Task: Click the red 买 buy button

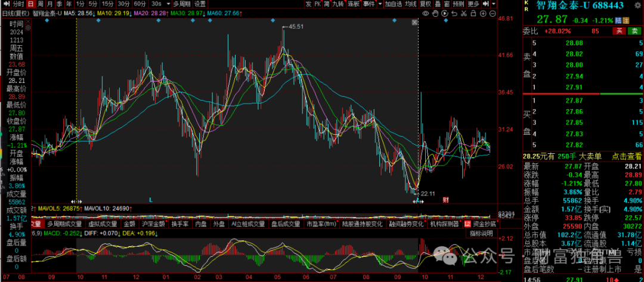Action: [x=620, y=31]
